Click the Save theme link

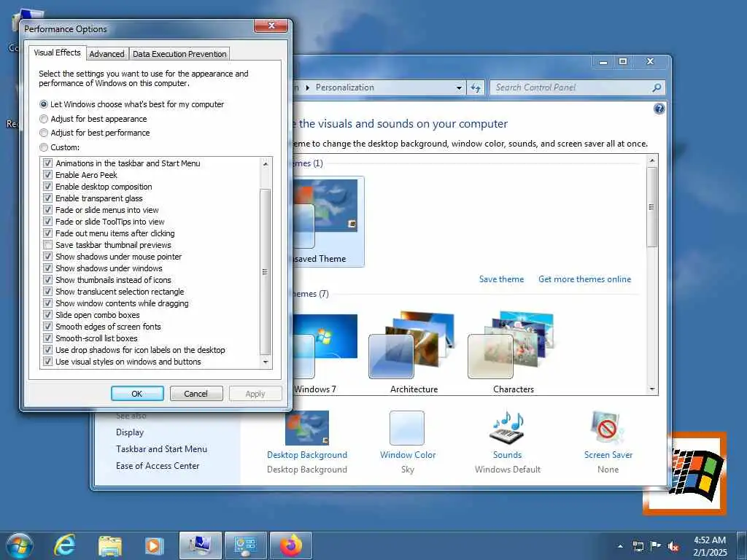coord(501,279)
